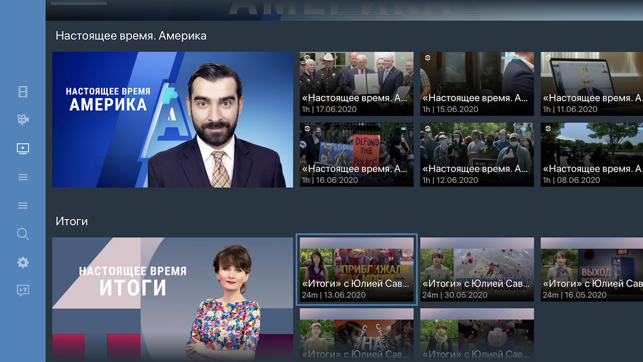Open settings via the gear icon

tap(23, 262)
